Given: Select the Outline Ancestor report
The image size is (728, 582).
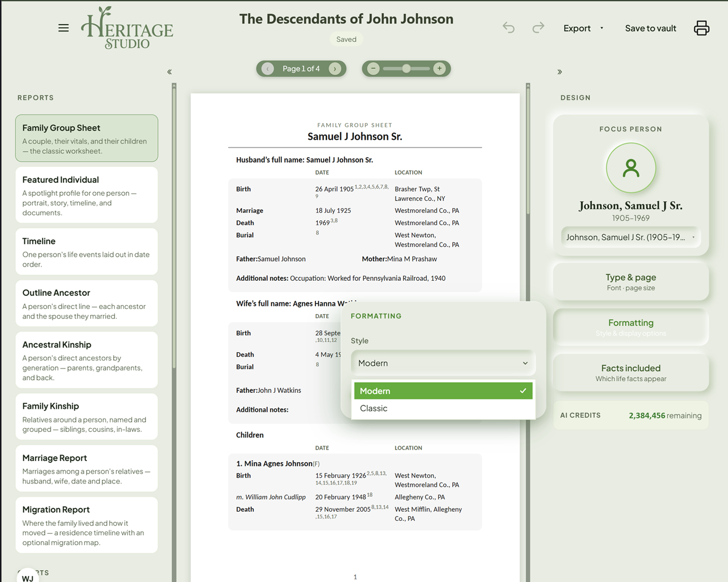Looking at the screenshot, I should pyautogui.click(x=87, y=304).
